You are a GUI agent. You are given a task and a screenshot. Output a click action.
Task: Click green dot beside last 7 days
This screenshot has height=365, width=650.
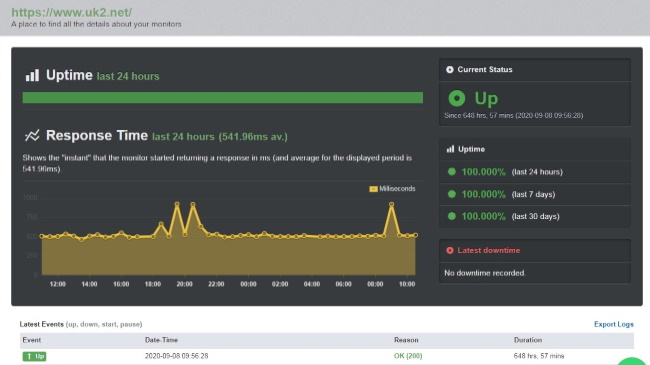pos(452,194)
